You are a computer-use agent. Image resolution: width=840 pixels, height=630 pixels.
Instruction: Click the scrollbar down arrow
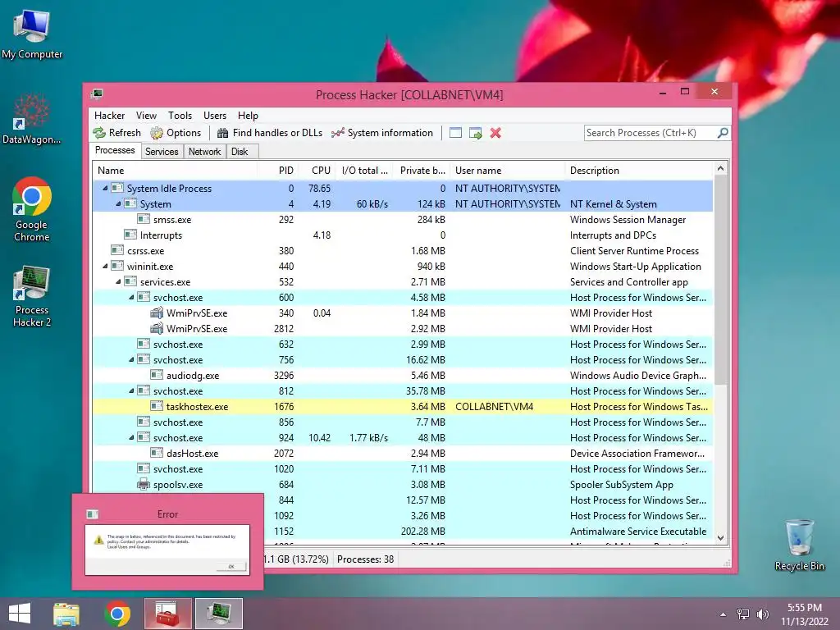[720, 538]
